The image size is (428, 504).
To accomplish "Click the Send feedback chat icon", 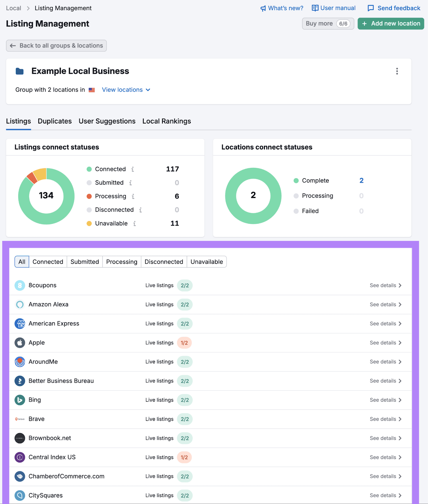I will (371, 8).
